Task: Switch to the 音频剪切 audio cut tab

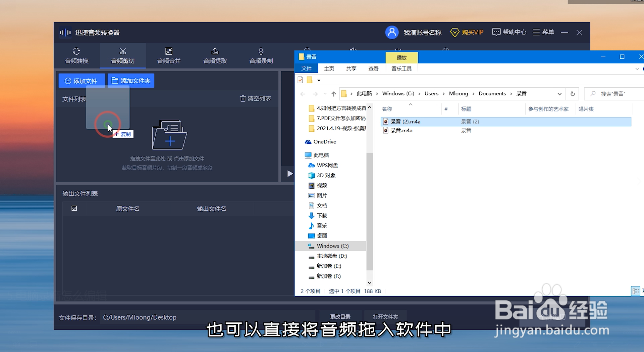Action: [x=123, y=56]
